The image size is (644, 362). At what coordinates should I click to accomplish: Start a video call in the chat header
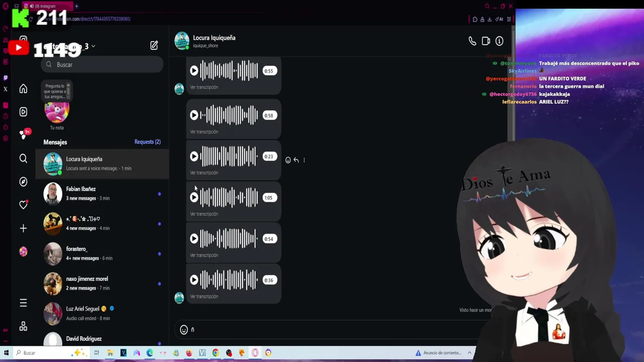click(486, 41)
